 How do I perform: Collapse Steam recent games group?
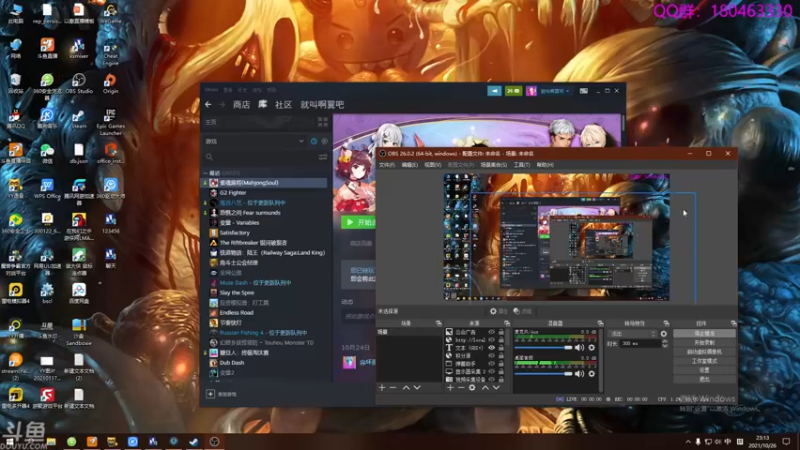pyautogui.click(x=205, y=173)
